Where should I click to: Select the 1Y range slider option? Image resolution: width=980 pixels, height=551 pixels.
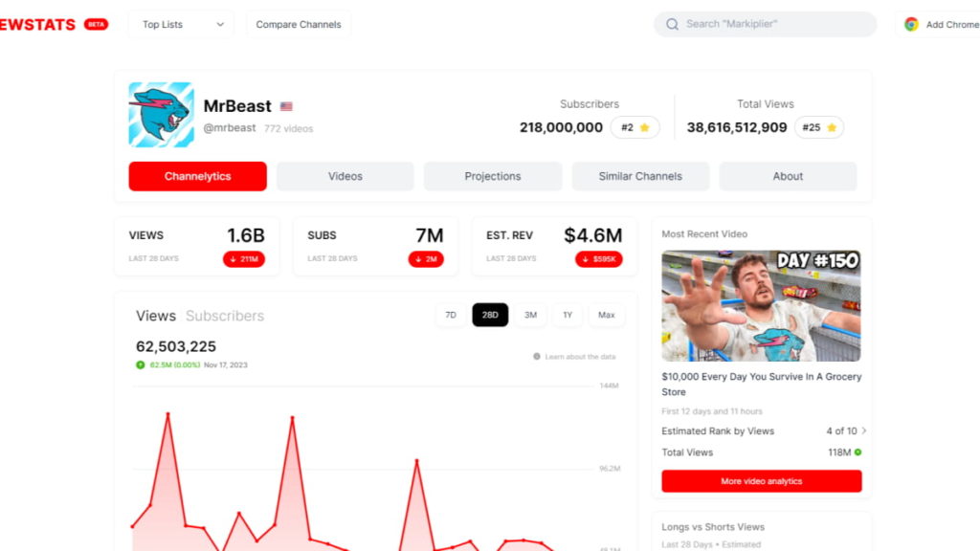568,315
